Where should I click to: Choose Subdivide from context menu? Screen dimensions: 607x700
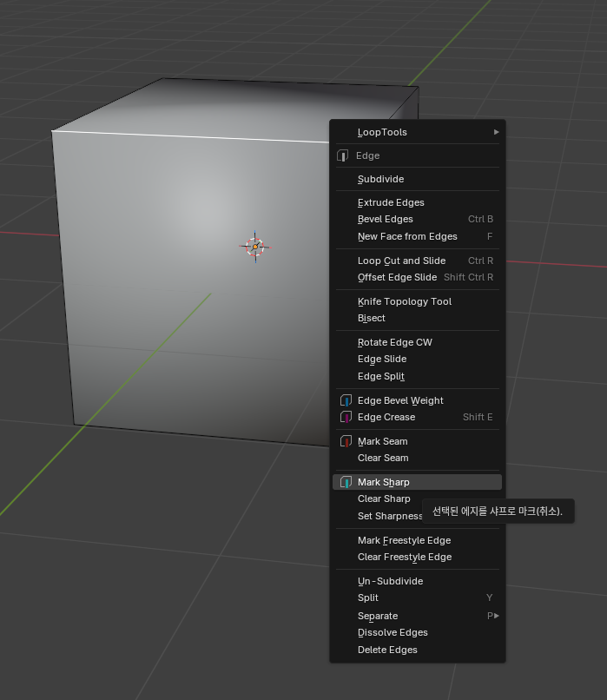380,179
